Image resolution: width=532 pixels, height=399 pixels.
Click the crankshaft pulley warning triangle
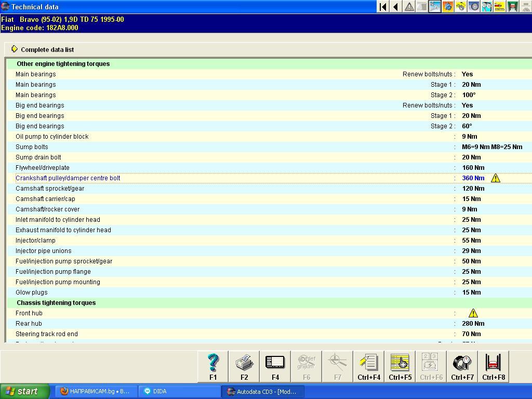(x=495, y=178)
